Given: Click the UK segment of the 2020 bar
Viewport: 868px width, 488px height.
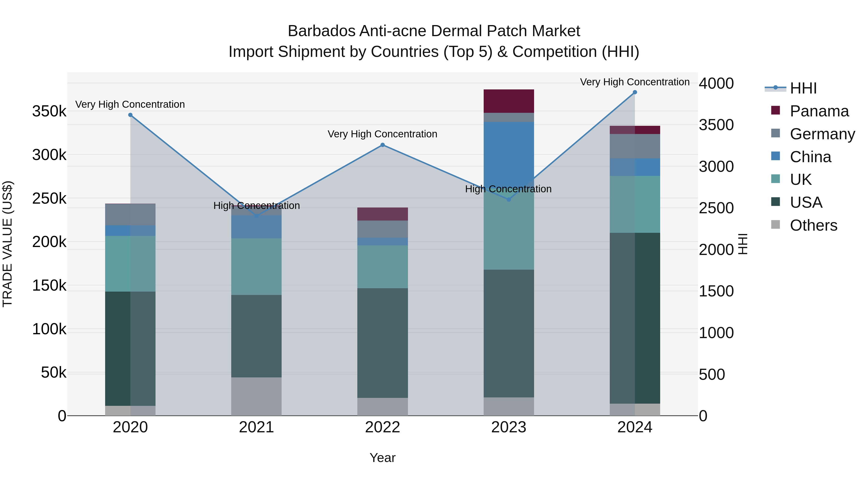Looking at the screenshot, I should [130, 264].
